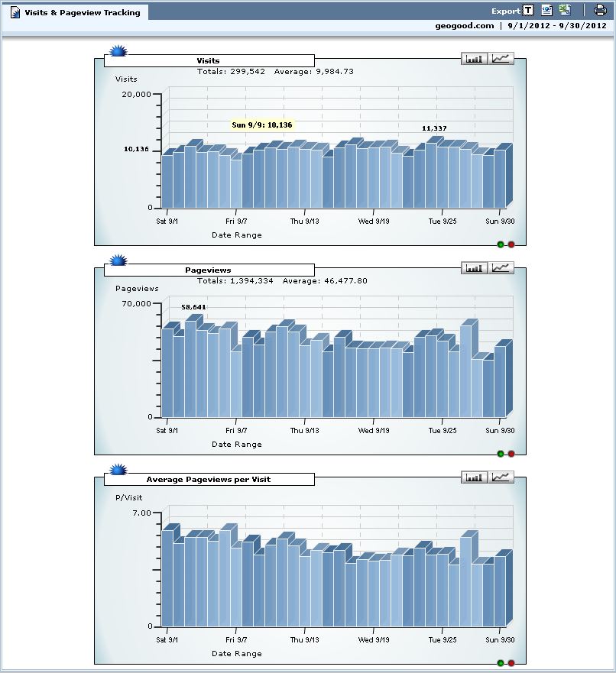Export report as HTML document
Image resolution: width=616 pixels, height=673 pixels.
546,10
